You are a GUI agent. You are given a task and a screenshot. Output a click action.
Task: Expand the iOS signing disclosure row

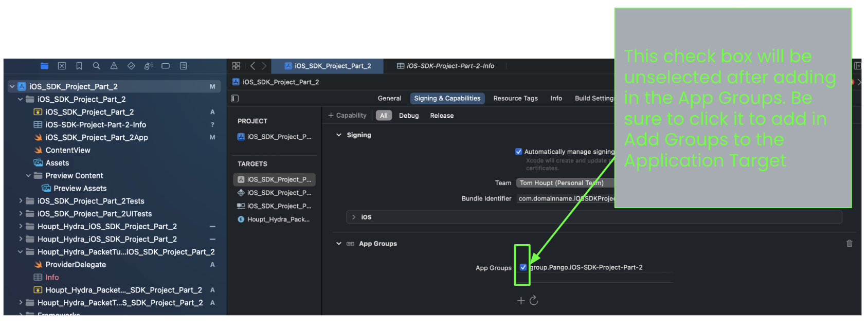(x=354, y=217)
